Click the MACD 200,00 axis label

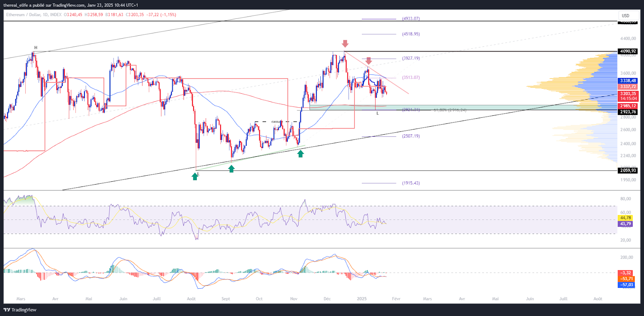(627, 257)
